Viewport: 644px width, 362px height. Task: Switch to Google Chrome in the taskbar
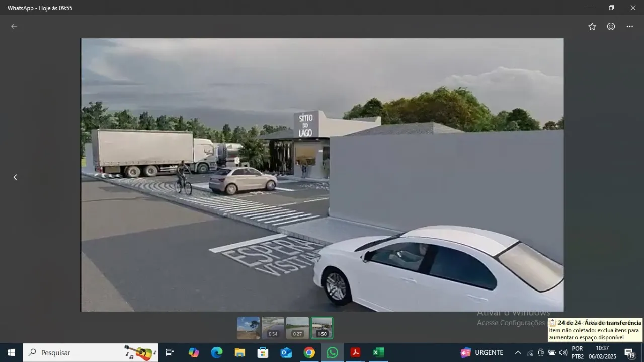tap(309, 352)
